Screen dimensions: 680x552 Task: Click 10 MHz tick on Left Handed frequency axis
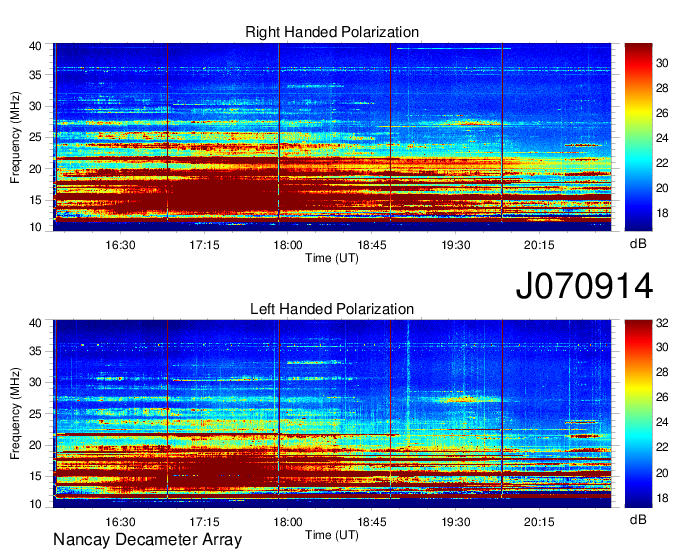click(x=35, y=504)
